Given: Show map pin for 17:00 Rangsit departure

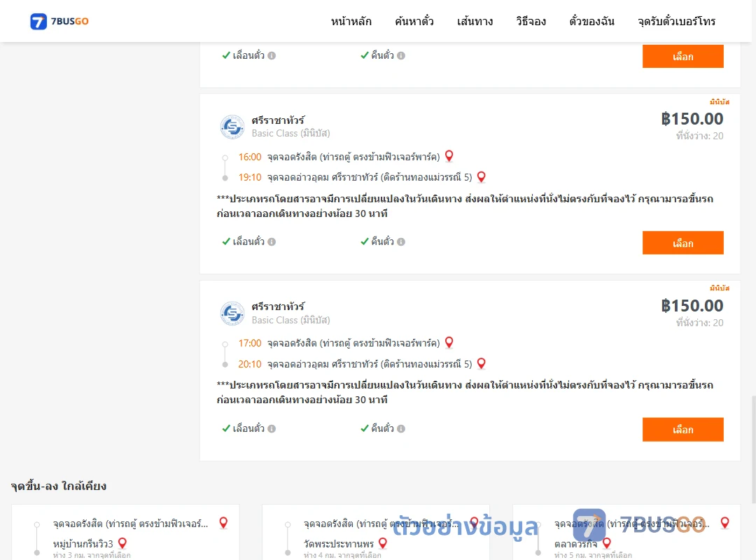Looking at the screenshot, I should pyautogui.click(x=449, y=342).
